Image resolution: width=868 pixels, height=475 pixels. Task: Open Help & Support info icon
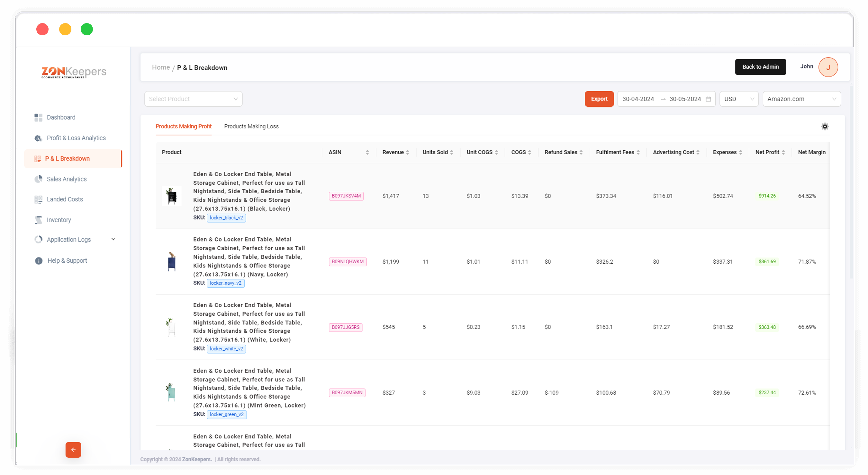pyautogui.click(x=39, y=261)
